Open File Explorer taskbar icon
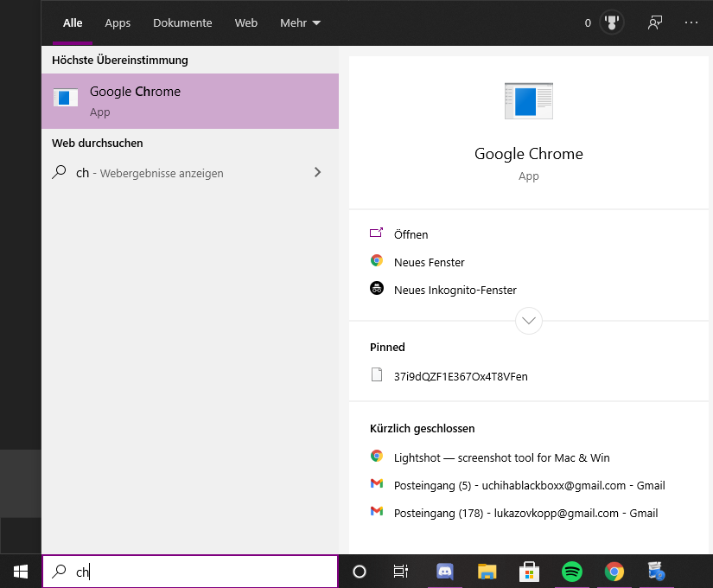713x588 pixels. point(487,572)
